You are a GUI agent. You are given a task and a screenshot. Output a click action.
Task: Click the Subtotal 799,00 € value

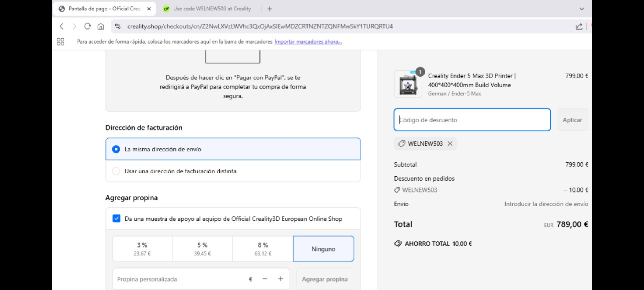pos(577,165)
